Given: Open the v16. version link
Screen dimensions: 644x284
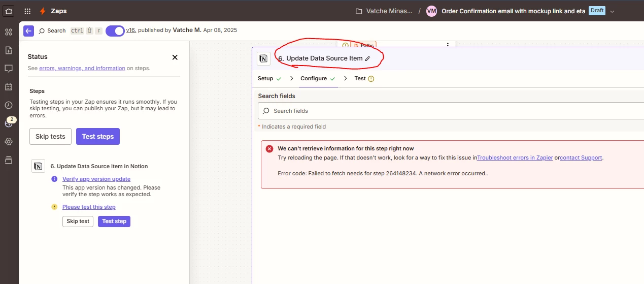Looking at the screenshot, I should pos(131,30).
